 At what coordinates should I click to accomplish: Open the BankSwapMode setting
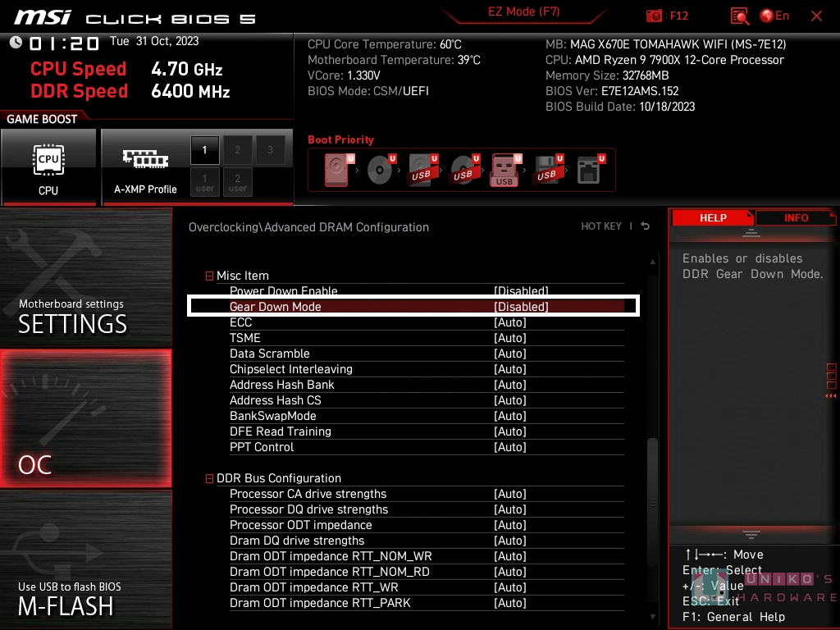click(x=427, y=415)
